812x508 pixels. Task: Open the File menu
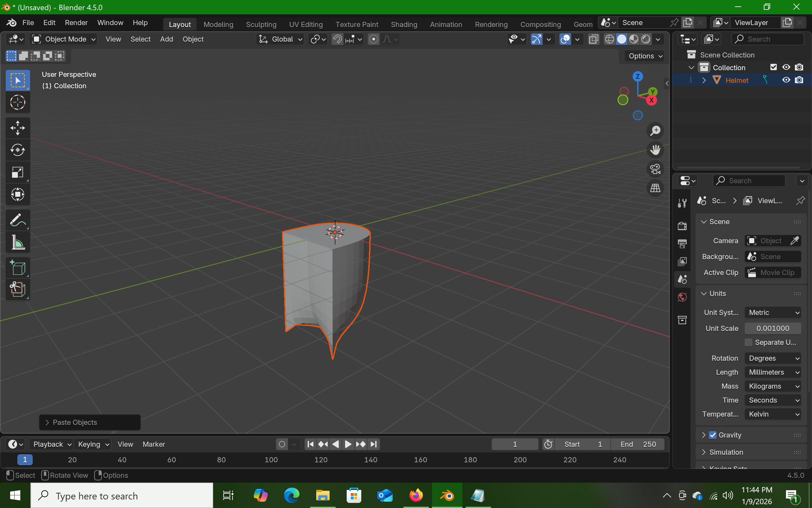click(28, 23)
